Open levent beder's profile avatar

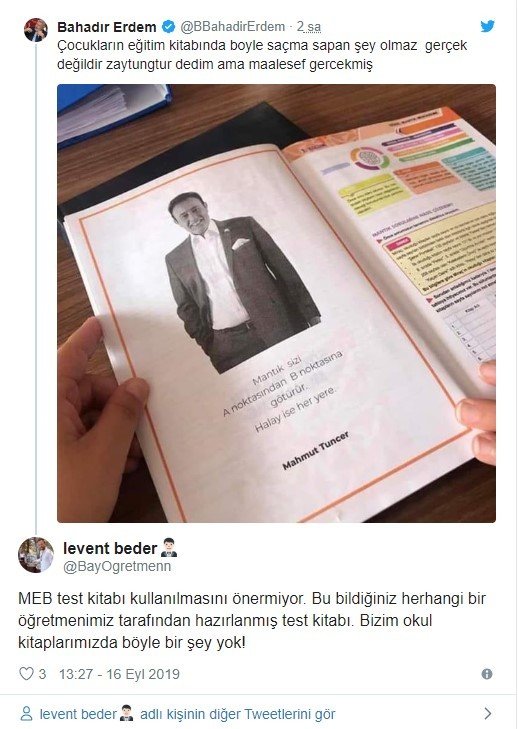pyautogui.click(x=36, y=555)
